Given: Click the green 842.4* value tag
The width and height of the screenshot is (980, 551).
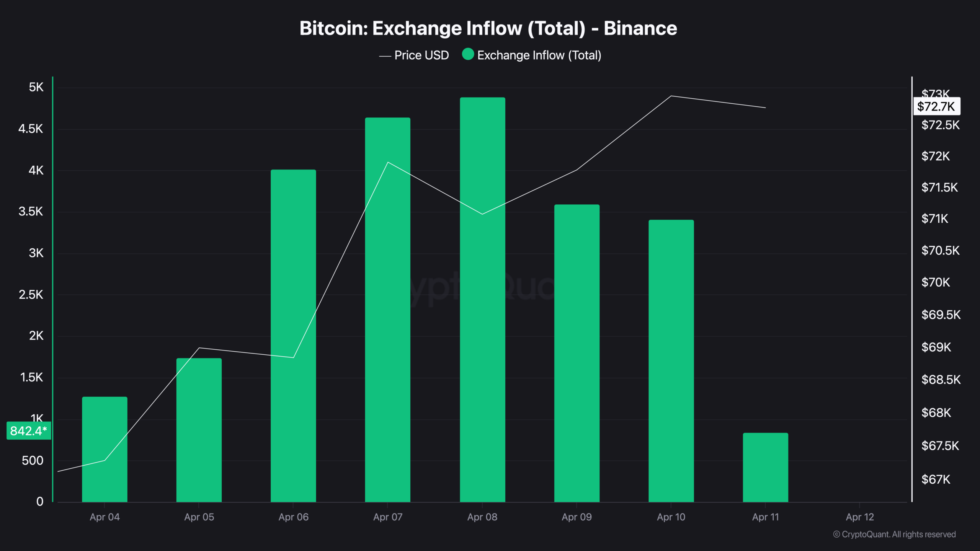Looking at the screenshot, I should tap(29, 431).
